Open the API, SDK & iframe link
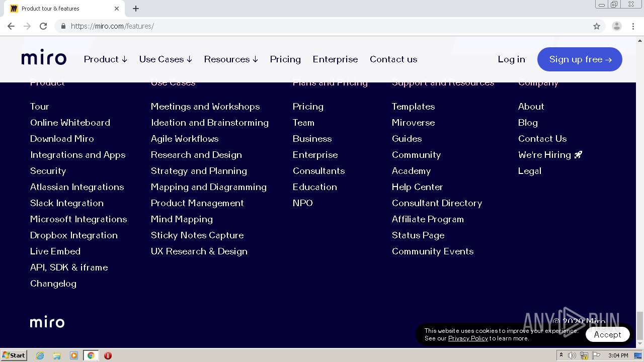The height and width of the screenshot is (362, 644). [69, 267]
